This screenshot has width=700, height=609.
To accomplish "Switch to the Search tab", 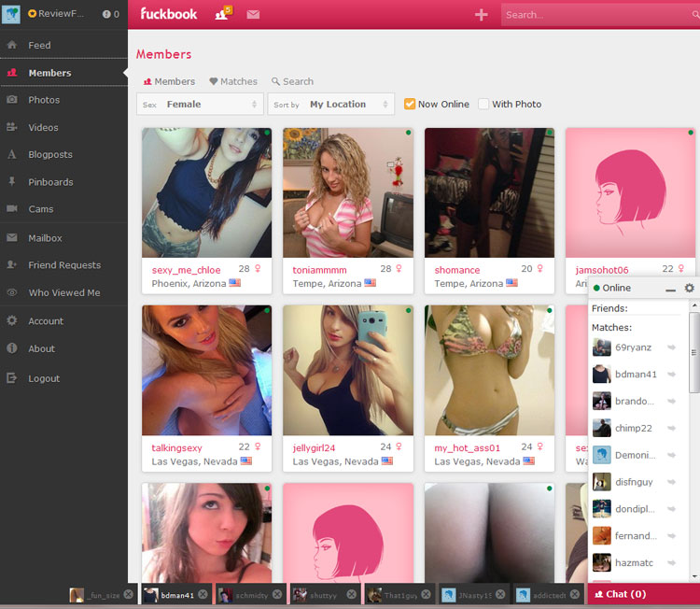I will [292, 81].
